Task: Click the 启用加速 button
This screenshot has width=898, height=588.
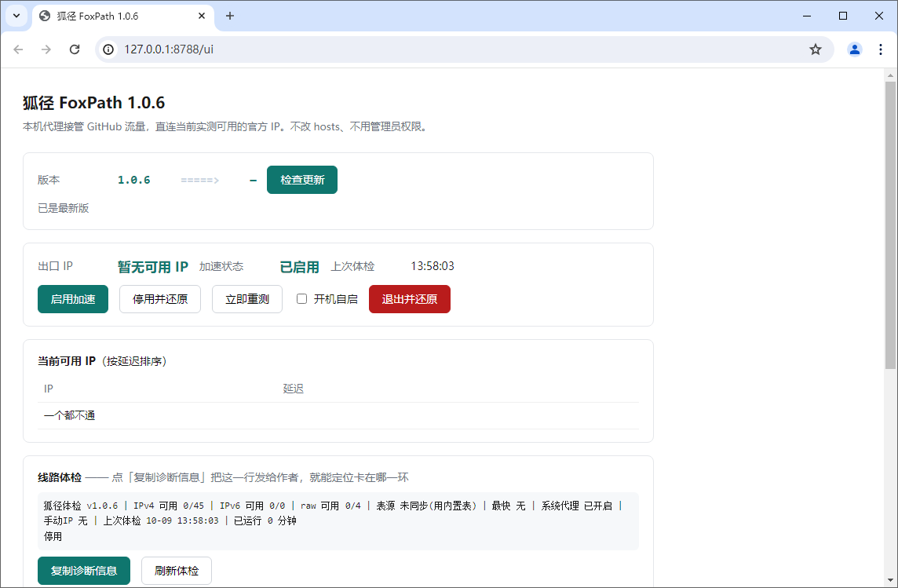Action: click(73, 299)
